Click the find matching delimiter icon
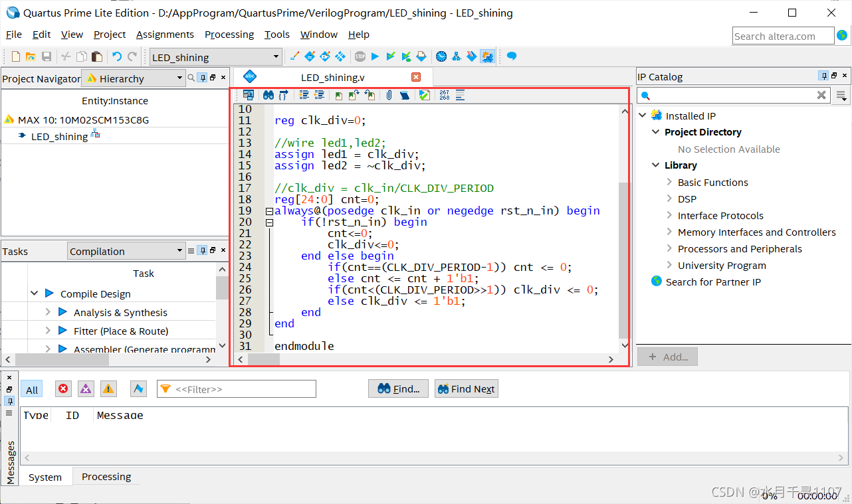The image size is (852, 504). [x=283, y=95]
